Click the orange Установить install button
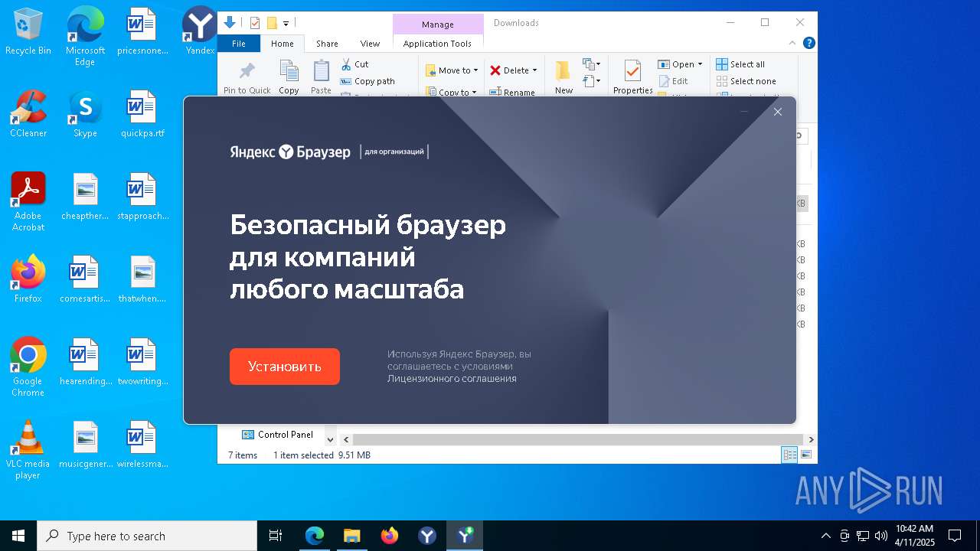Screen dimensions: 980x551 tap(285, 367)
